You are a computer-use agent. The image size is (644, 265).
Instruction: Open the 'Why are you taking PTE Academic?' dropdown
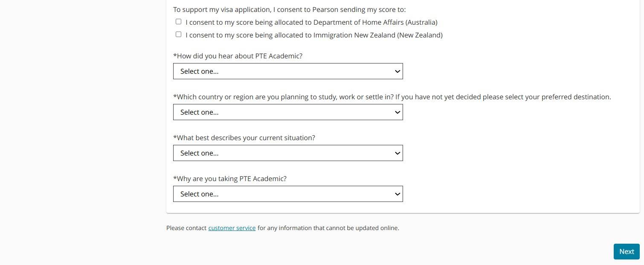point(288,194)
